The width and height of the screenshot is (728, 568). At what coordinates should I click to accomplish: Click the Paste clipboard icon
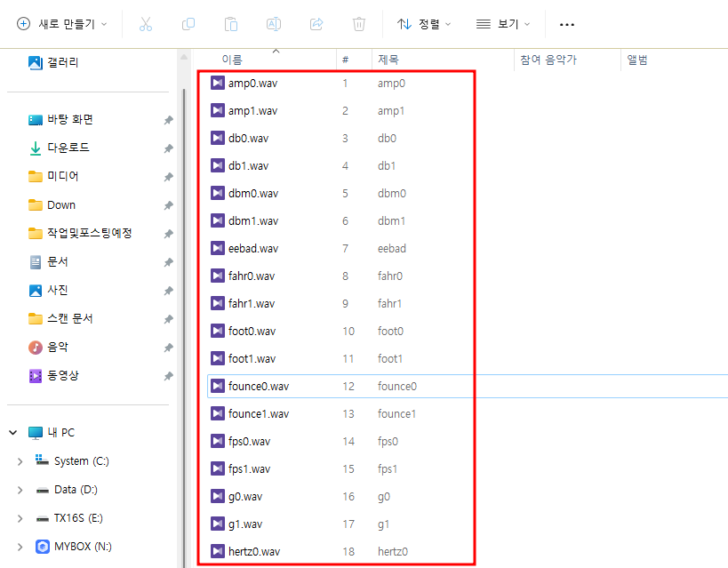tap(231, 24)
